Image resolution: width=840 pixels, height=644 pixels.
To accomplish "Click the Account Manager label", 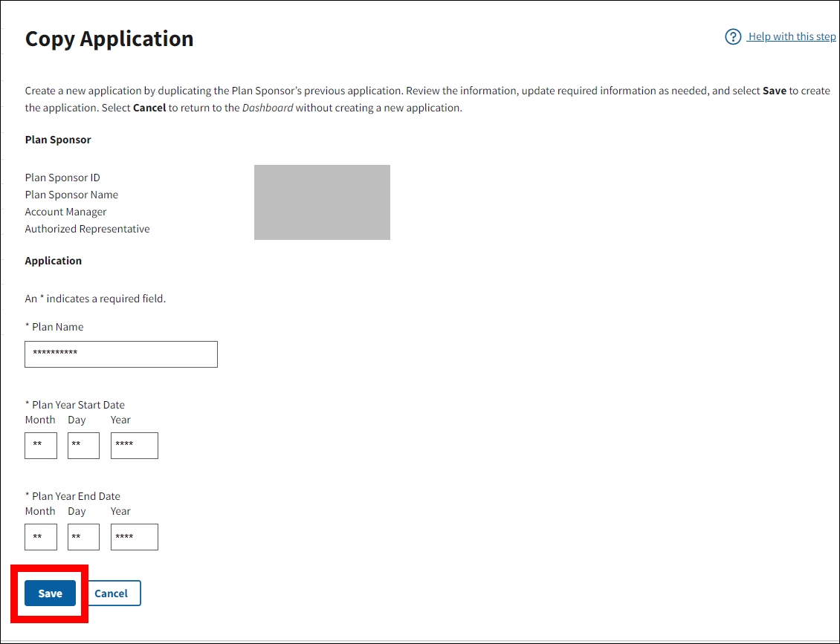I will point(65,212).
